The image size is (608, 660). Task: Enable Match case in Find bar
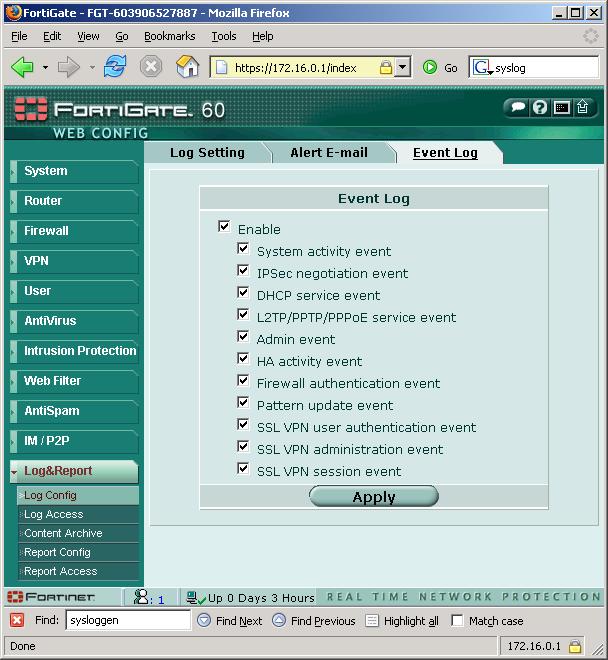(457, 620)
